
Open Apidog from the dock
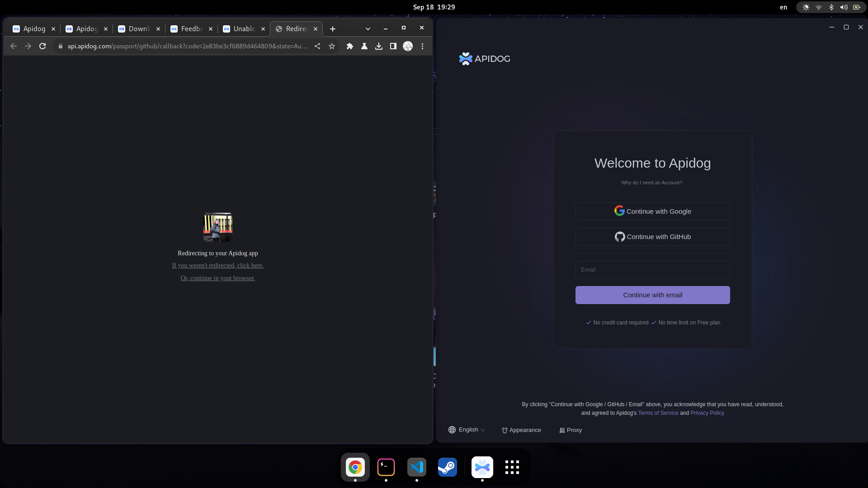pos(482,467)
